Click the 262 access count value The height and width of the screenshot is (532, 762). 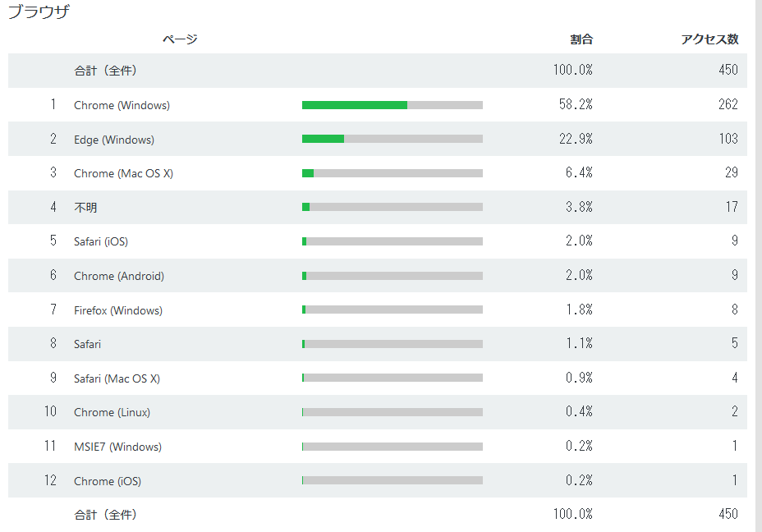(x=728, y=105)
